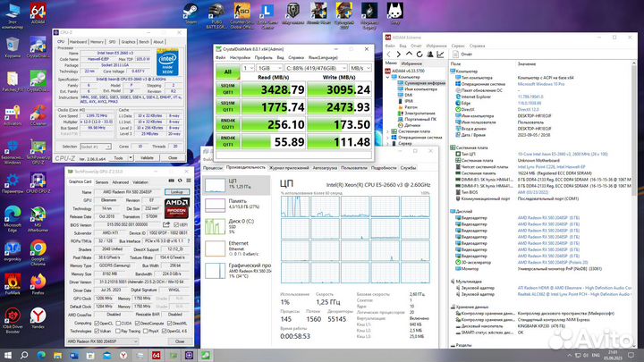The image size is (644, 362).
Task: Click the AIDA64 up arrow toolbar icon
Action: tap(409, 55)
